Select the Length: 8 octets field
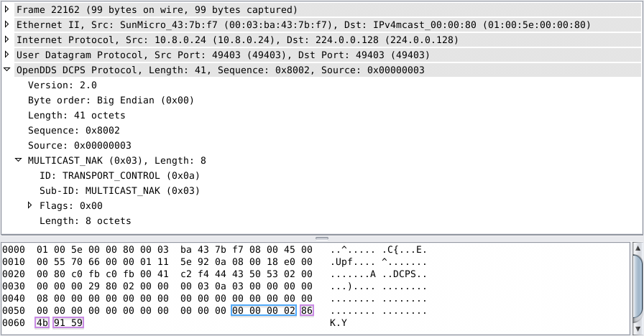The width and height of the screenshot is (644, 336). (85, 221)
